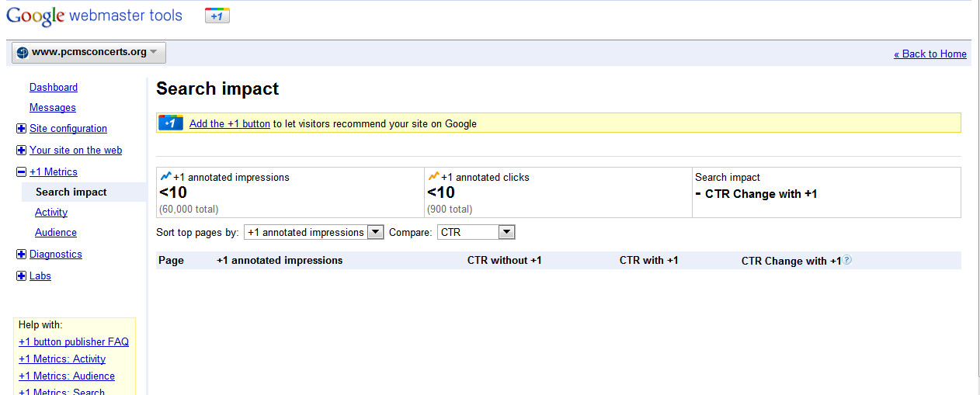Click the help icon next to CTR Change with +1
This screenshot has width=980, height=395.
click(x=847, y=260)
